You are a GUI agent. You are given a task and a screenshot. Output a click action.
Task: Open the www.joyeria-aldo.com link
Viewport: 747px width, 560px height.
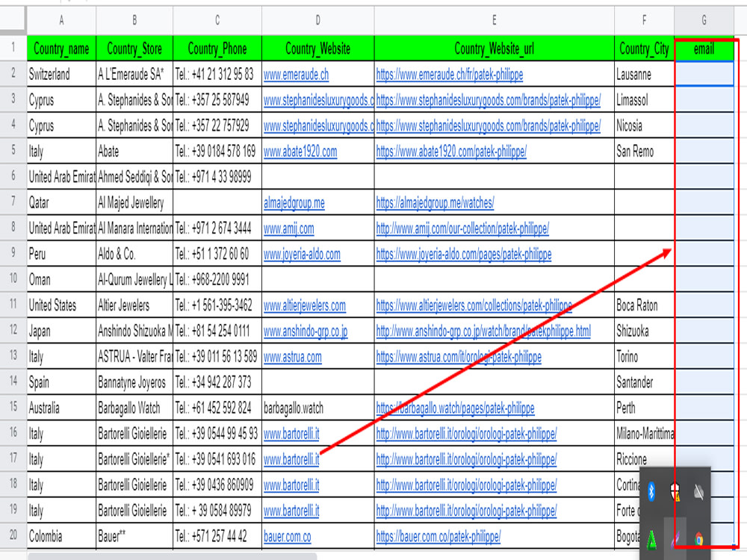tap(302, 255)
